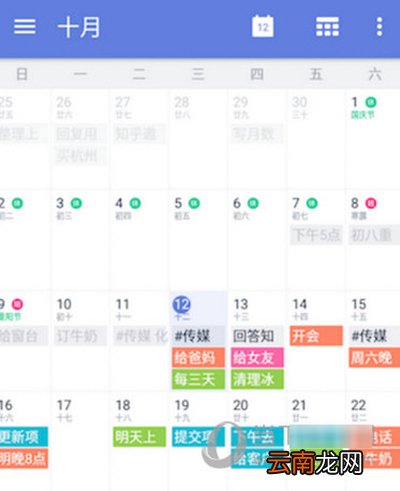Viewport: 400px width, 491px height.
Task: Select date 28 of the previous month
Action: coord(182,102)
